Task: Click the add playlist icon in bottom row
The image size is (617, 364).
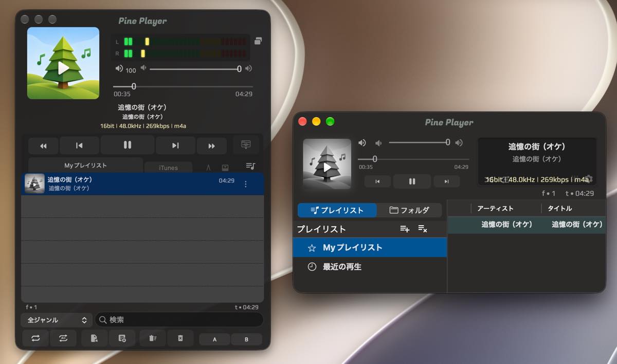Action: click(x=122, y=338)
